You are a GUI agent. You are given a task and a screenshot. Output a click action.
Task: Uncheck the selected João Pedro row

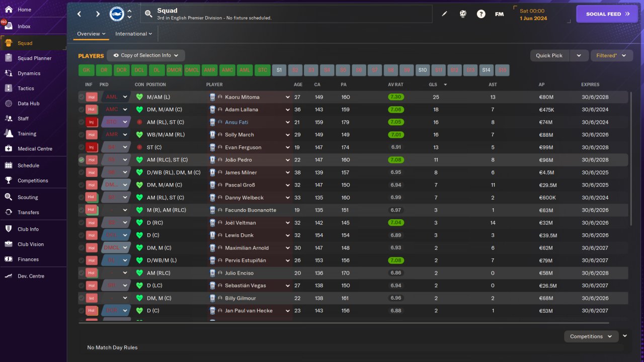tap(82, 160)
